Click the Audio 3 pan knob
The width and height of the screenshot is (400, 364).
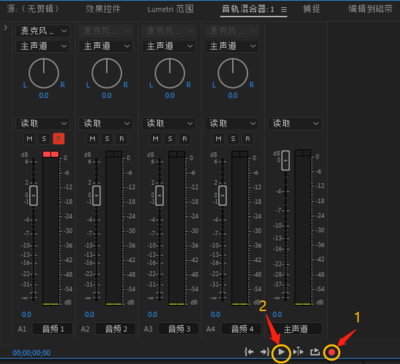pyautogui.click(x=170, y=73)
